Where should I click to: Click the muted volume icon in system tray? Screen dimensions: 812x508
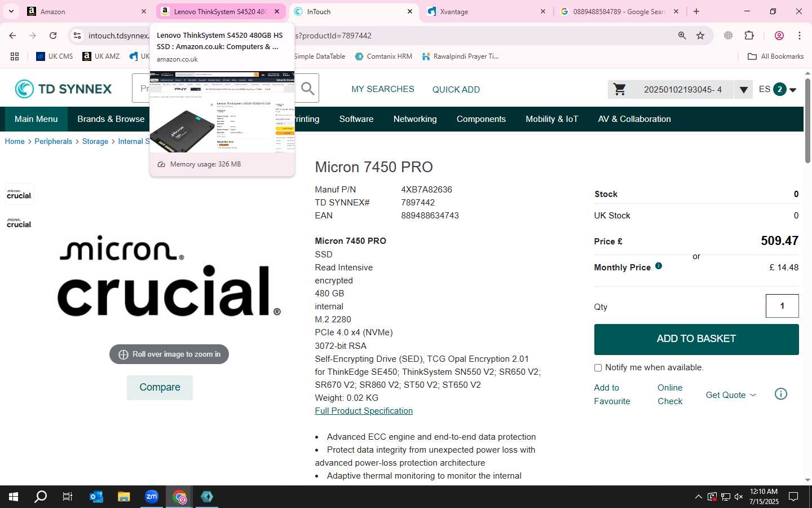[739, 497]
